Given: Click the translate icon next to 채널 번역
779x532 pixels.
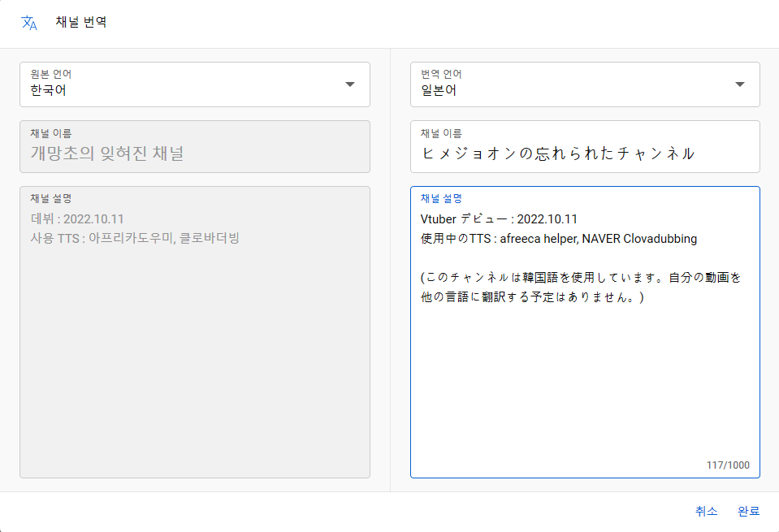Looking at the screenshot, I should click(28, 23).
